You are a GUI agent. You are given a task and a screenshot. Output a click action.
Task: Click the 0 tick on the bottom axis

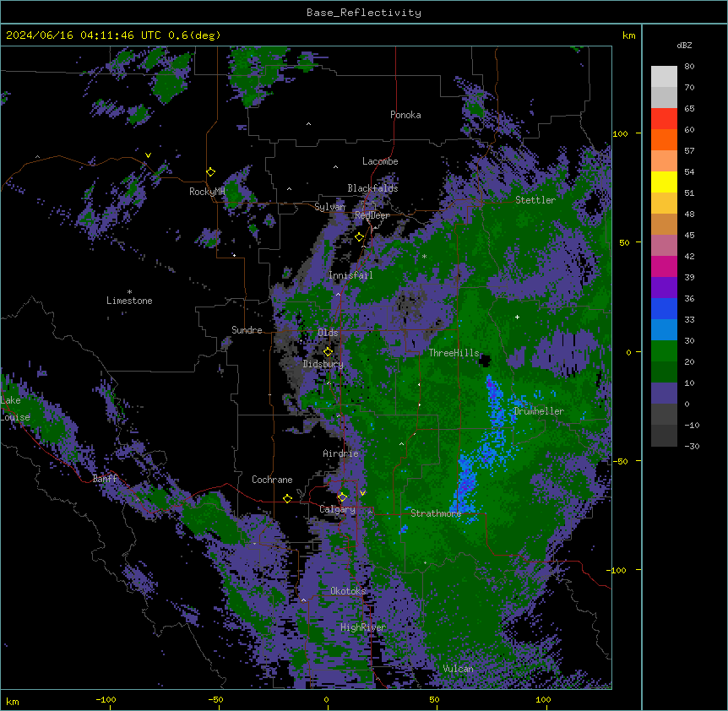[326, 699]
